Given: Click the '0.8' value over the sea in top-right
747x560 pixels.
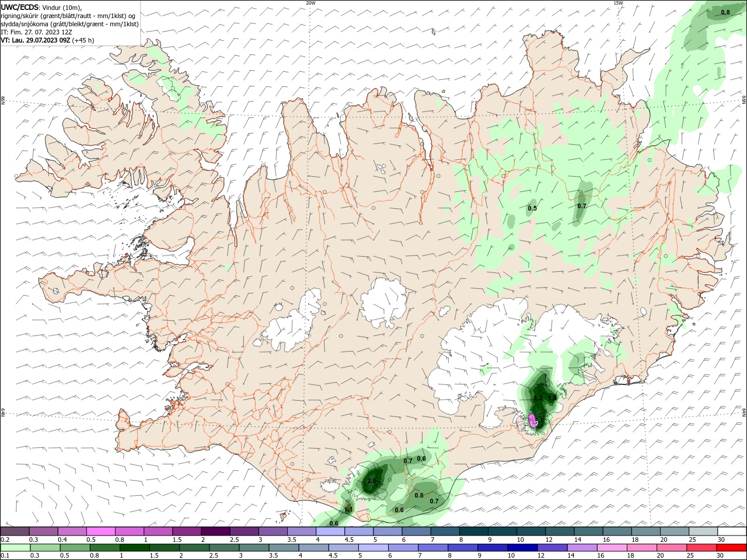Looking at the screenshot, I should [x=725, y=12].
